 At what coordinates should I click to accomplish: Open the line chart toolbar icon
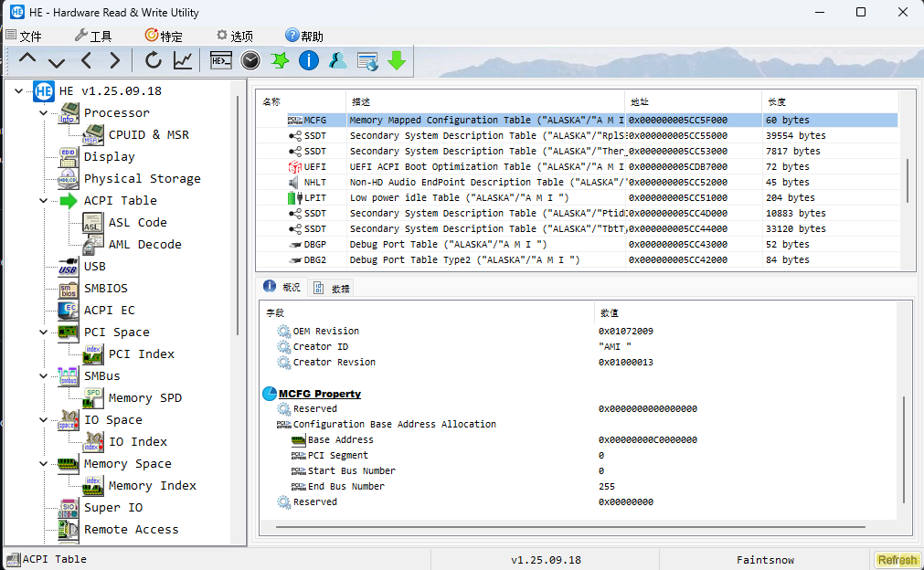(x=183, y=60)
